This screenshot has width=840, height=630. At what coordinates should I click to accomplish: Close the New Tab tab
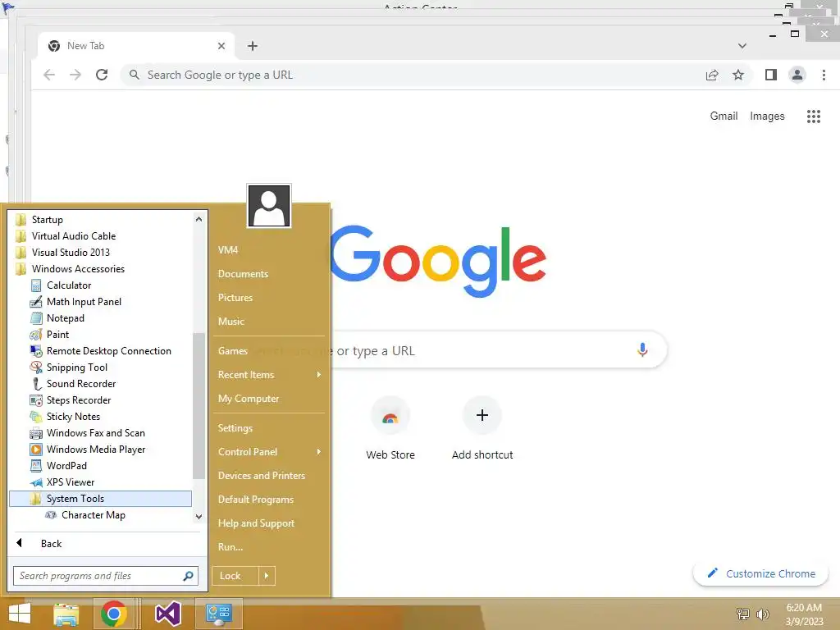point(221,46)
